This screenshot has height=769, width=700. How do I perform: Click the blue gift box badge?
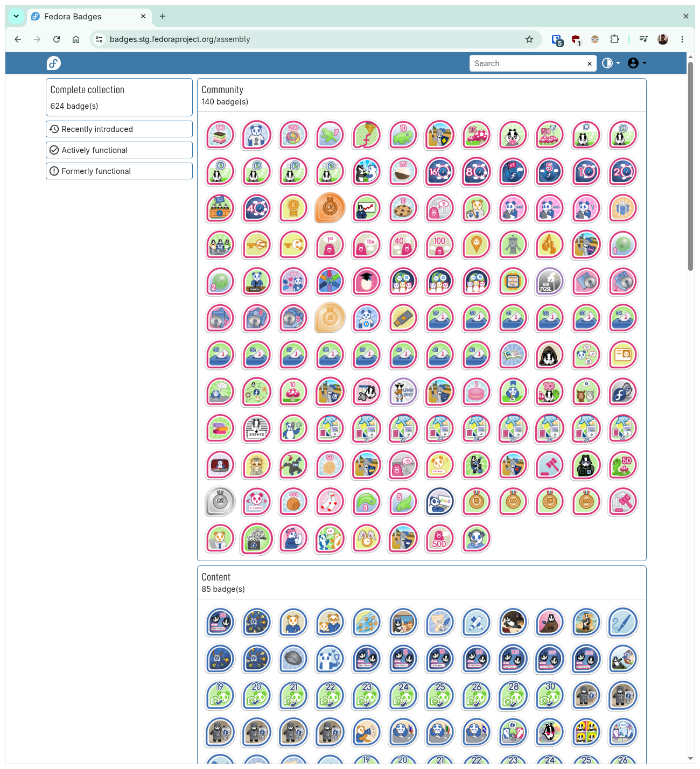(x=623, y=208)
